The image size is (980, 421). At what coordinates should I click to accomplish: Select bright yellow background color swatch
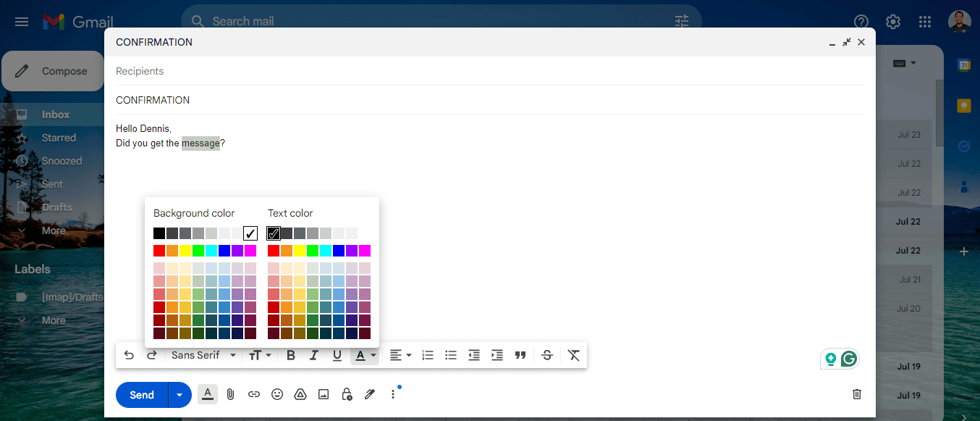[185, 251]
